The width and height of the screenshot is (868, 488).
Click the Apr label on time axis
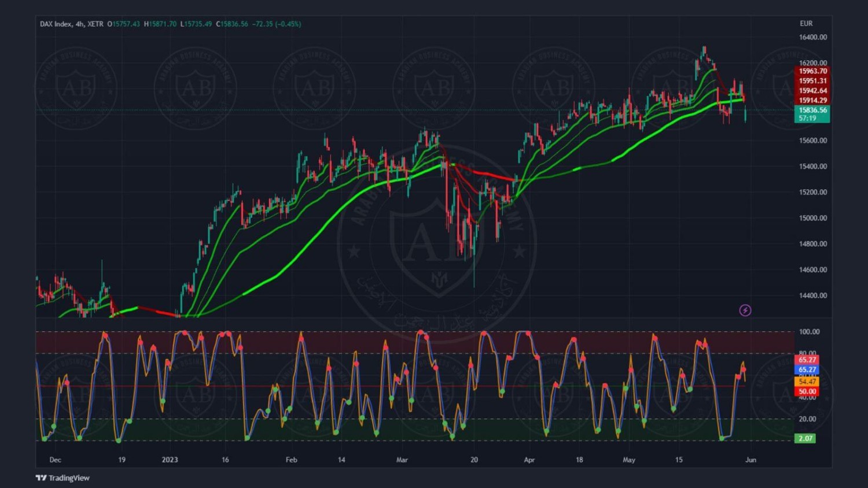(529, 460)
